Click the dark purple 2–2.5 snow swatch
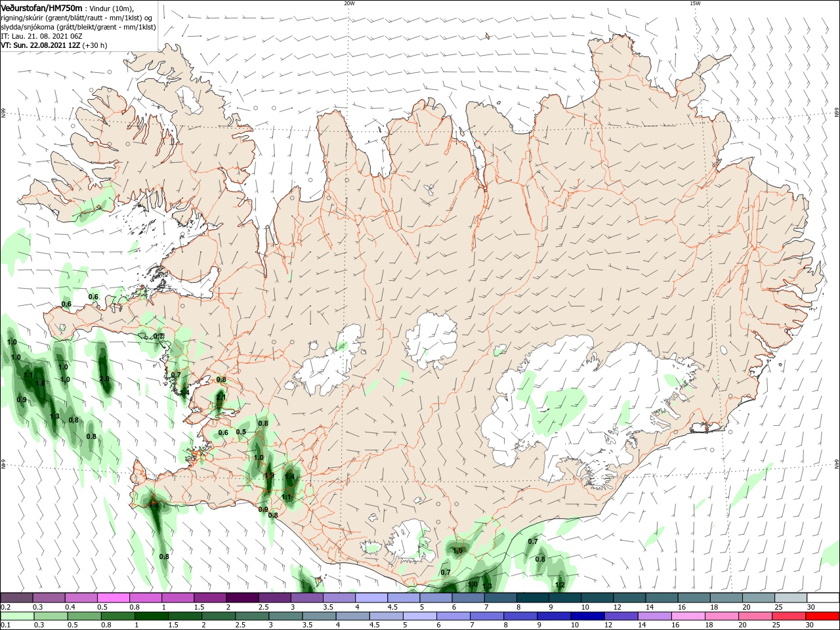This screenshot has width=840, height=630. pyautogui.click(x=242, y=598)
